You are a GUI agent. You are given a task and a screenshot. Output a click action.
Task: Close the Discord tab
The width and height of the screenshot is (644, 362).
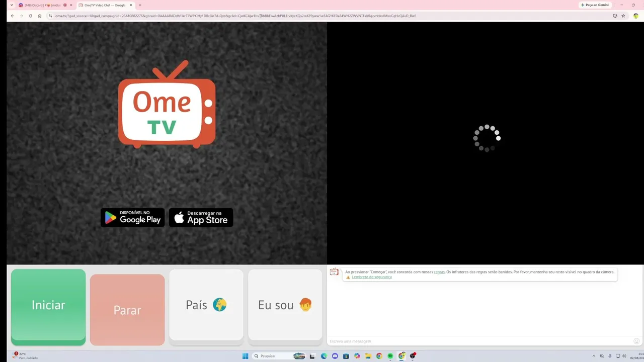(x=71, y=5)
